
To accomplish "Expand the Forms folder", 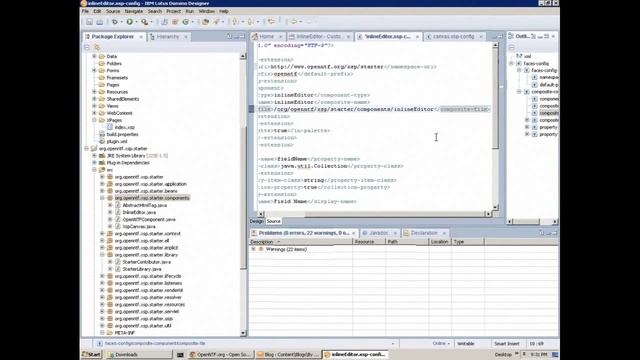I will tap(94, 71).
